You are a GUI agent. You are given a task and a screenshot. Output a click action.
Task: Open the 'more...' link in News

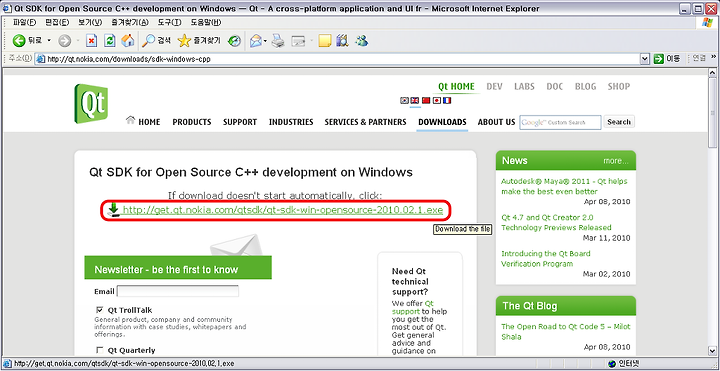click(616, 161)
